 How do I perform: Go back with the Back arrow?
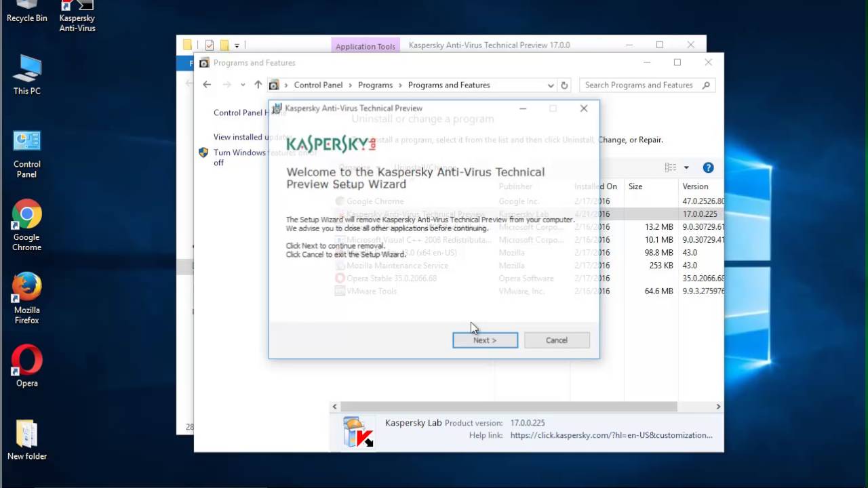(x=207, y=85)
